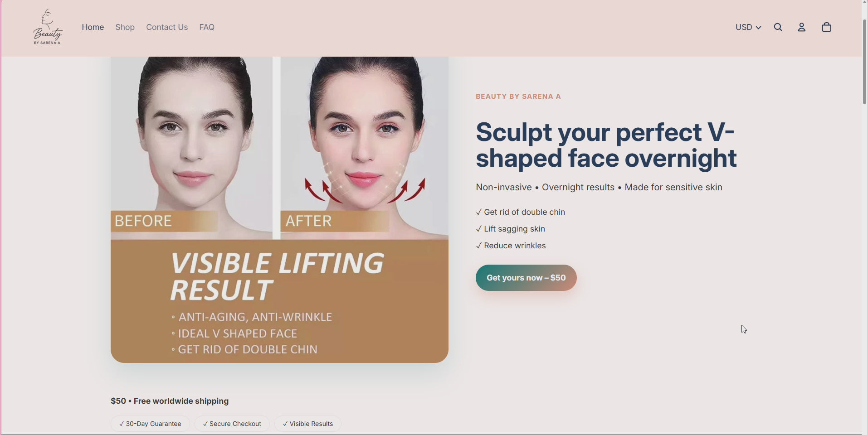This screenshot has width=868, height=435.
Task: Click the Secure Checkout badge
Action: (x=232, y=424)
